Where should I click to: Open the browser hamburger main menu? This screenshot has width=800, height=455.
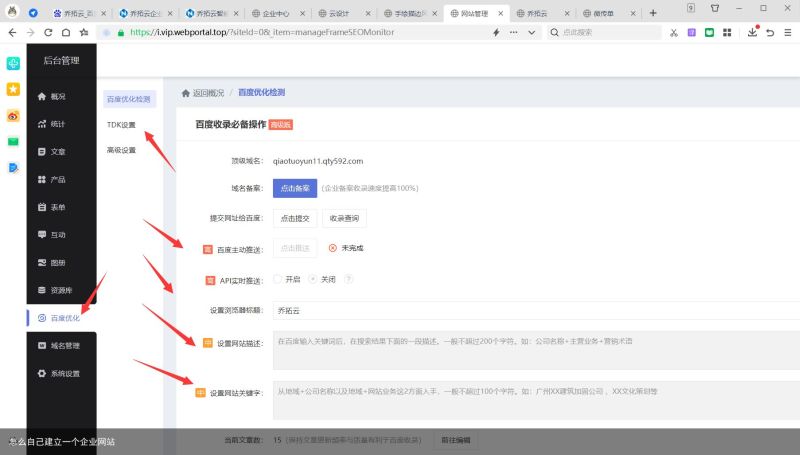click(x=788, y=32)
